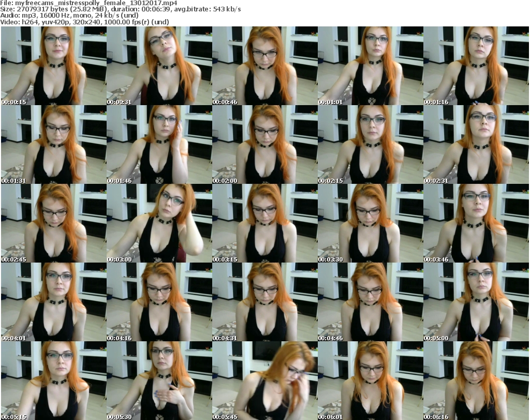Click the thumbnail frame stamped 00:05:30

click(x=159, y=381)
